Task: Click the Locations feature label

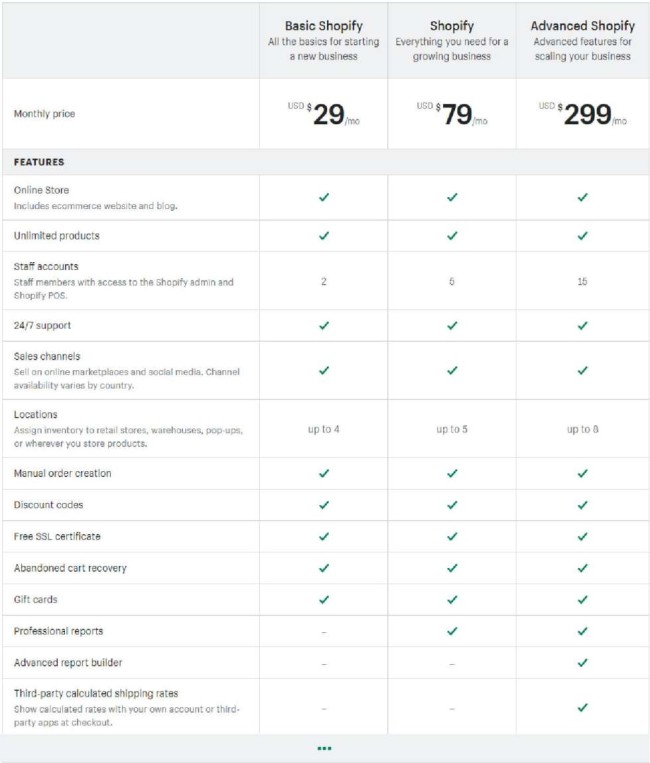Action: [36, 414]
